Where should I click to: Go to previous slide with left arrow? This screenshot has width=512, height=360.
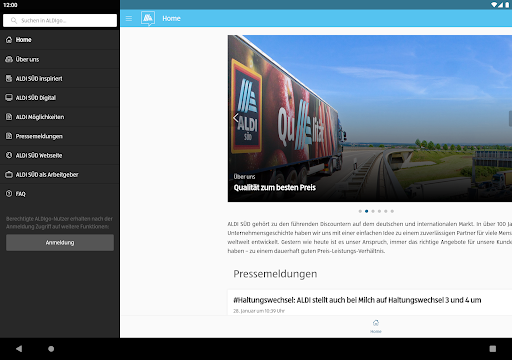(x=236, y=118)
